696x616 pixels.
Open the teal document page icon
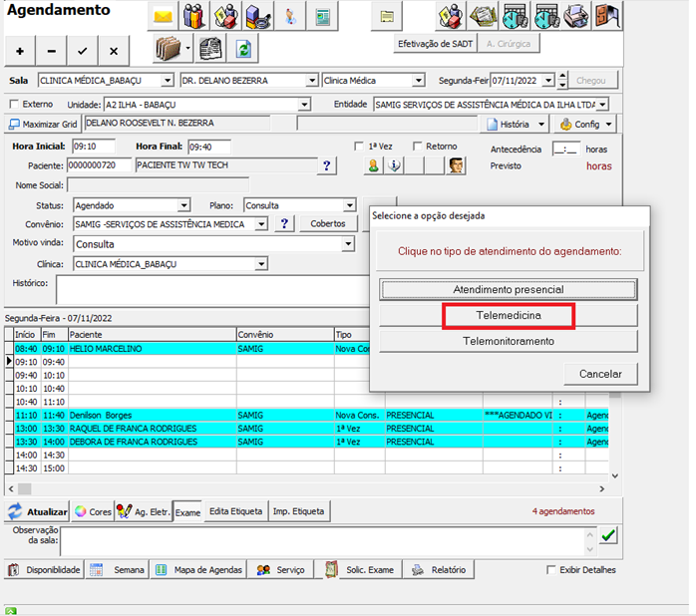tap(322, 16)
